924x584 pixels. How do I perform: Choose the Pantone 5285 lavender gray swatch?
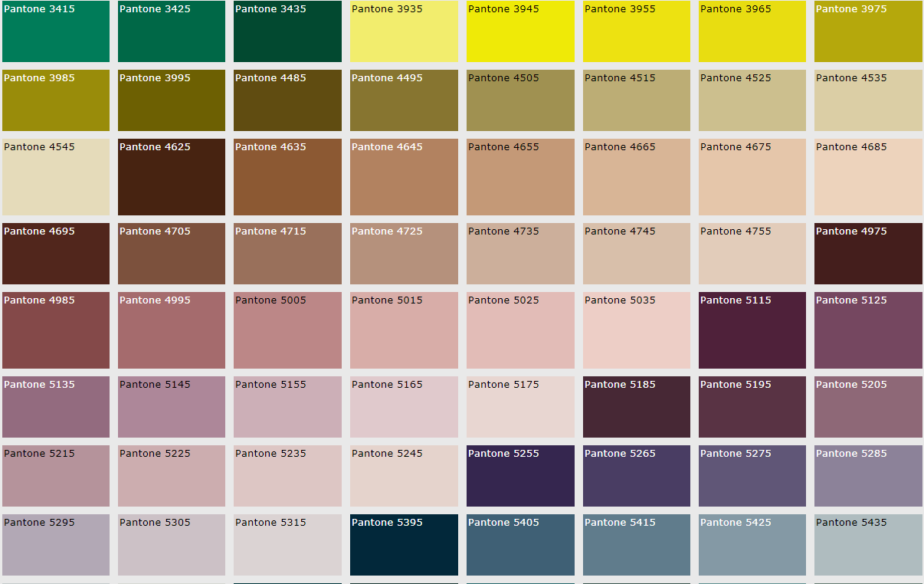(x=868, y=476)
